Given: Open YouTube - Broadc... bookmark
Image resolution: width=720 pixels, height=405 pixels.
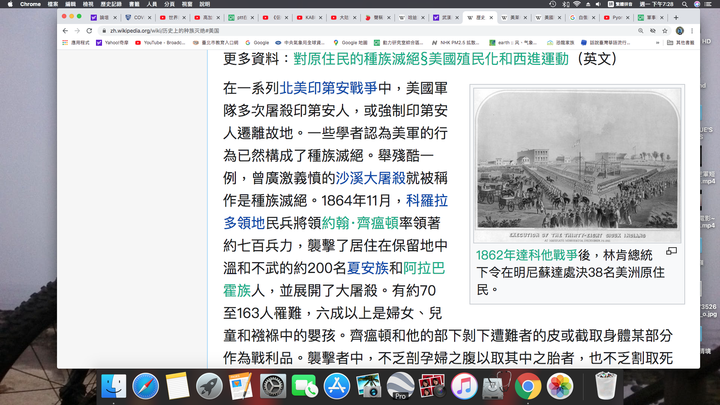Looking at the screenshot, I should [160, 43].
